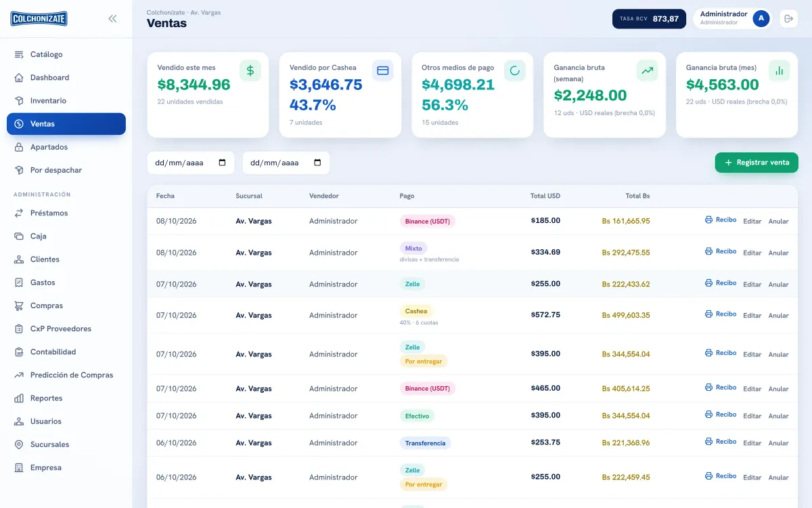
Task: Click the Pago column header
Action: 407,196
